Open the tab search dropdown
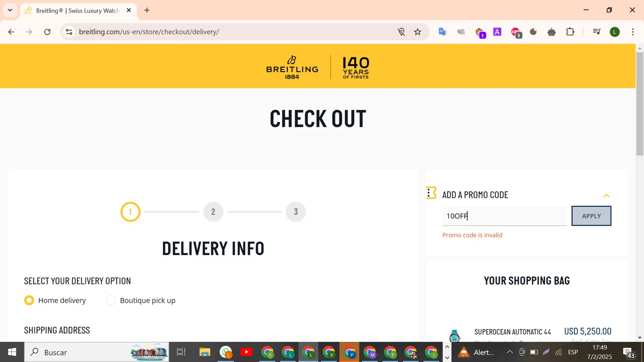Screen dimensions: 644x362 coord(10,10)
